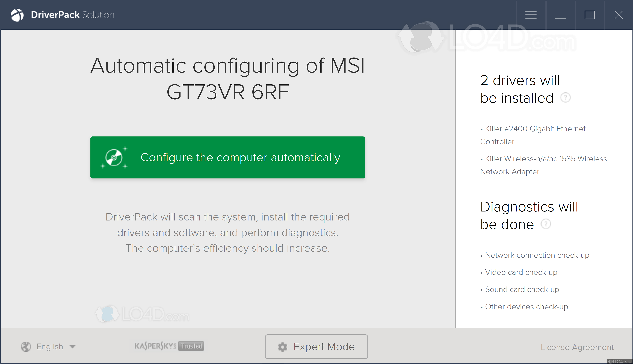The width and height of the screenshot is (633, 364).
Task: Open the hamburger menu in title bar
Action: (531, 15)
